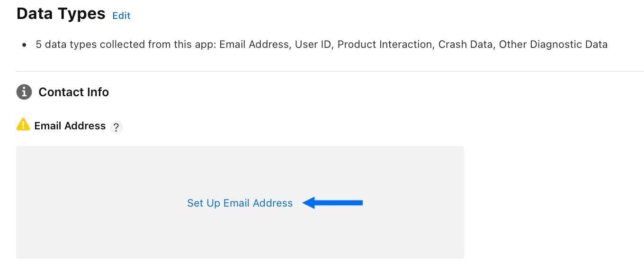
Task: Open the Set Up Email Address link
Action: tap(240, 203)
